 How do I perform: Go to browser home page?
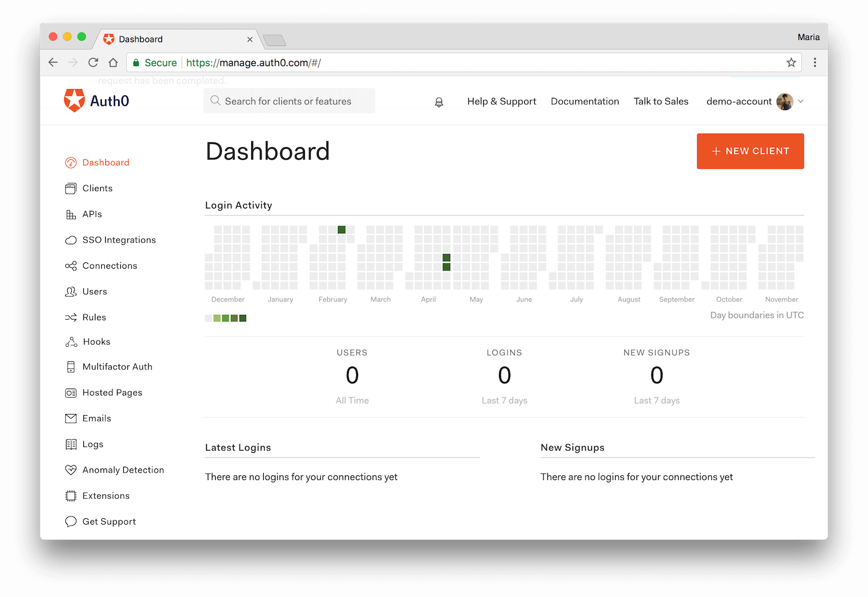(113, 63)
